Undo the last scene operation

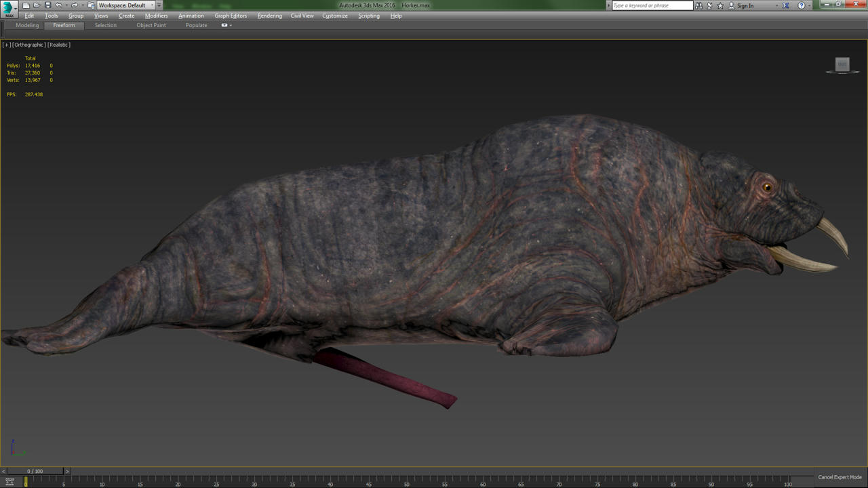click(x=58, y=5)
